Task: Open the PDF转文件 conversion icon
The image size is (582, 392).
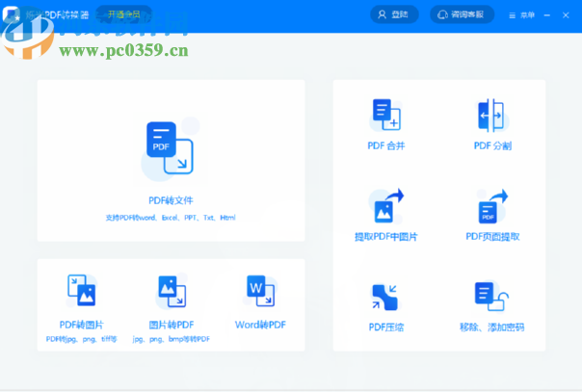Action: pyautogui.click(x=170, y=148)
